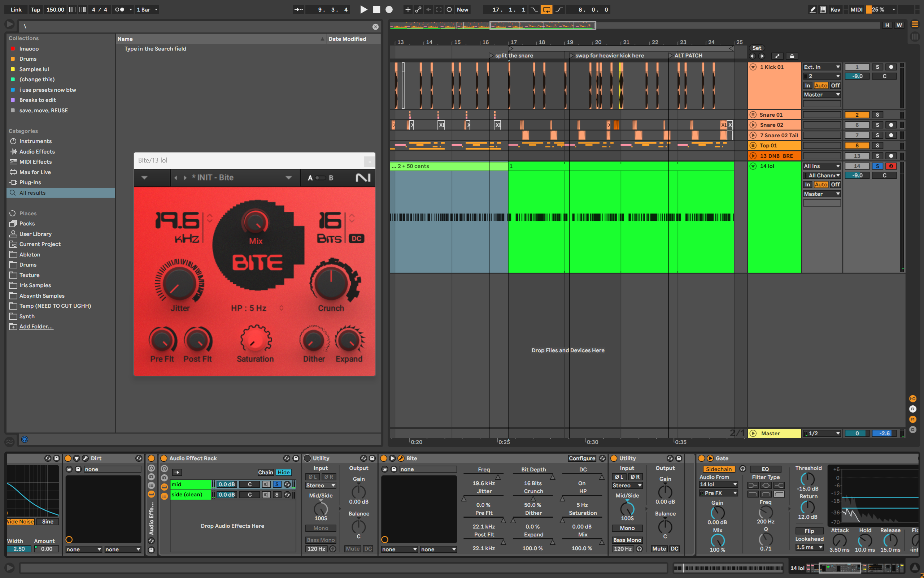The height and width of the screenshot is (578, 924).
Task: Click the browser search input field
Action: (x=195, y=26)
